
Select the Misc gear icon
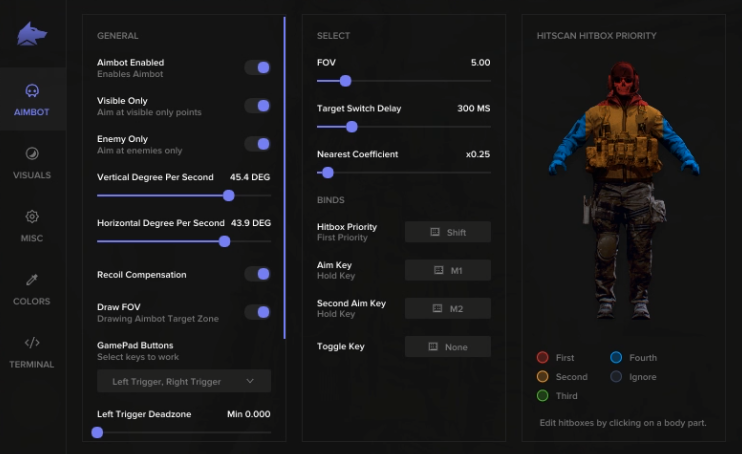pyautogui.click(x=32, y=217)
